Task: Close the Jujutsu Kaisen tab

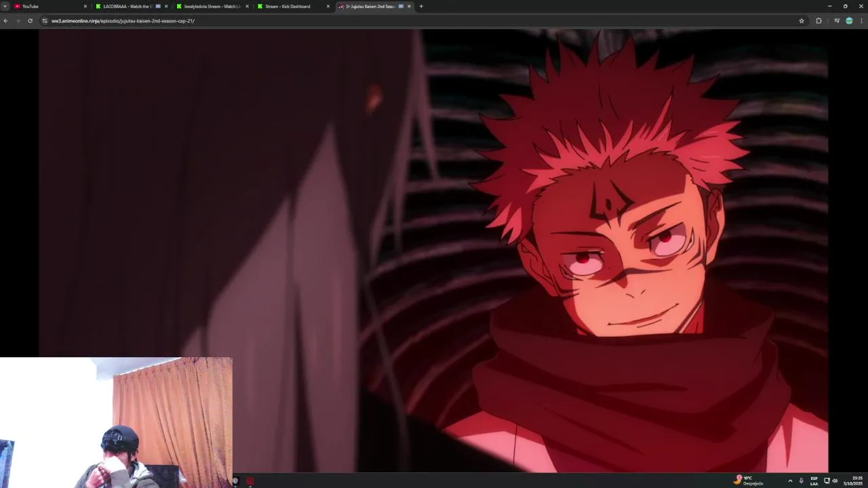Action: [409, 6]
